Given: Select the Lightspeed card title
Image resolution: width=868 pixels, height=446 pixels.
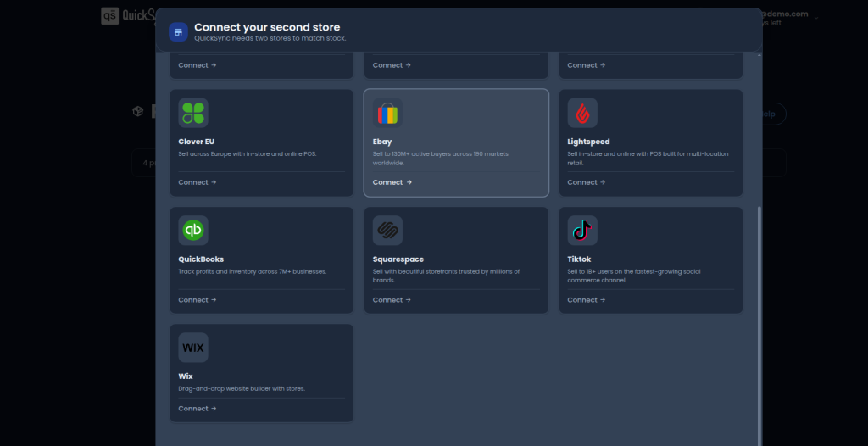Looking at the screenshot, I should click(x=588, y=142).
